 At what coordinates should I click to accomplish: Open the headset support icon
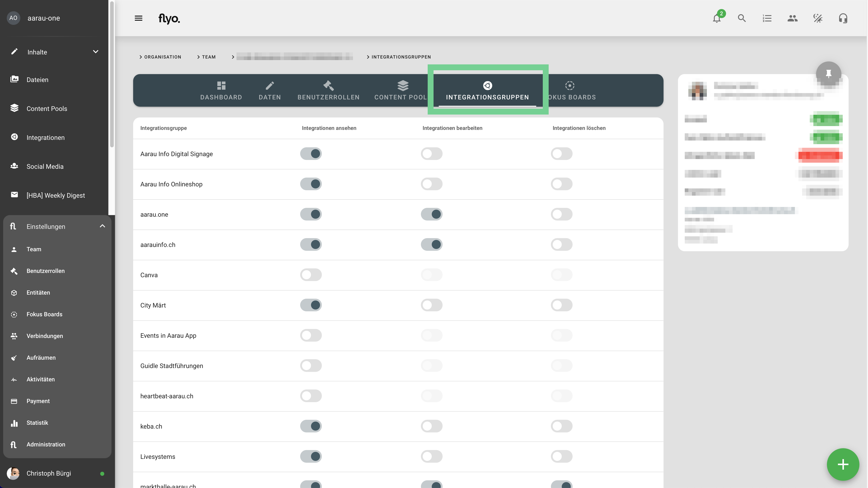pyautogui.click(x=843, y=18)
